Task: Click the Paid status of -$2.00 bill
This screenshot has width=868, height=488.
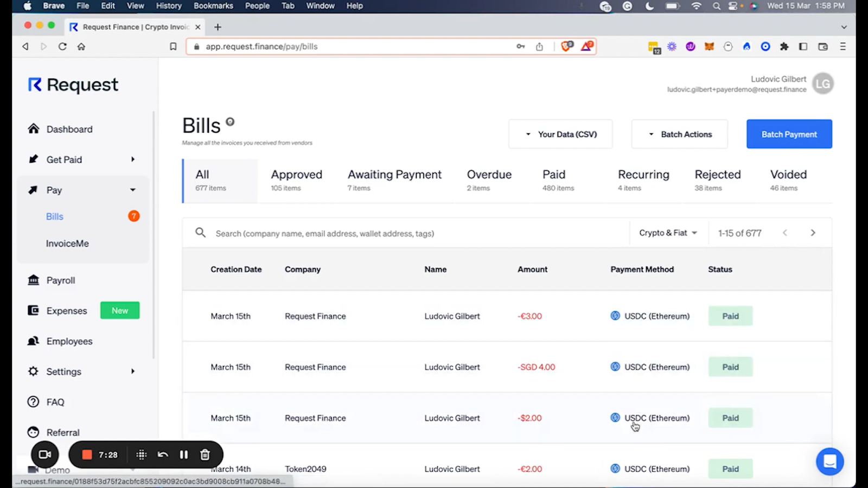Action: 730,418
